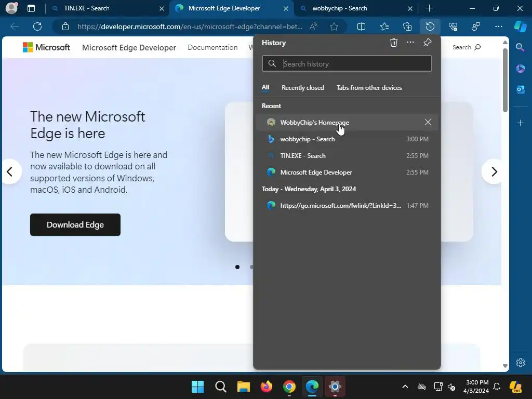Add a sidebar app with the plus icon
Image resolution: width=532 pixels, height=399 pixels.
pyautogui.click(x=520, y=123)
